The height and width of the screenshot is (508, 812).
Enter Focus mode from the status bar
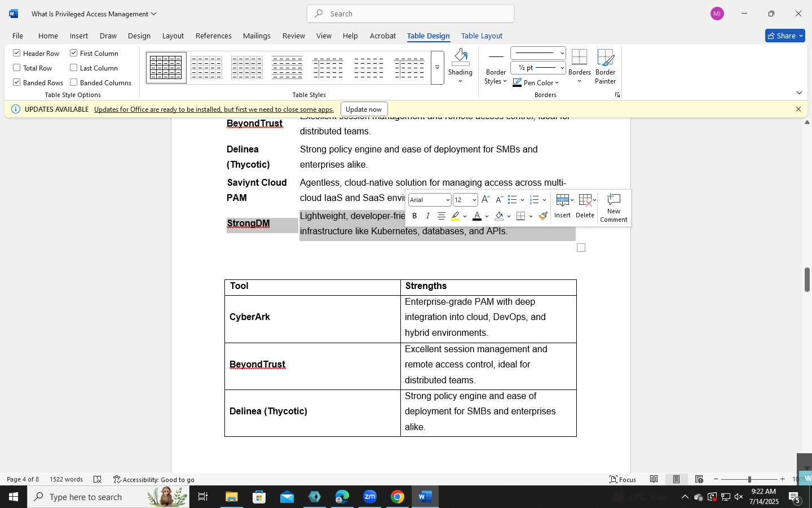623,479
